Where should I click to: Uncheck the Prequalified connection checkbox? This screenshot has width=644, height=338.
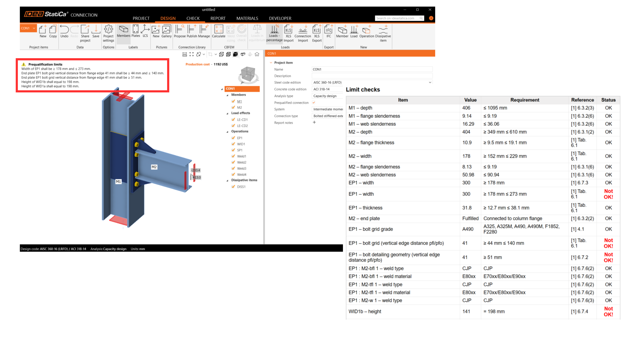314,102
